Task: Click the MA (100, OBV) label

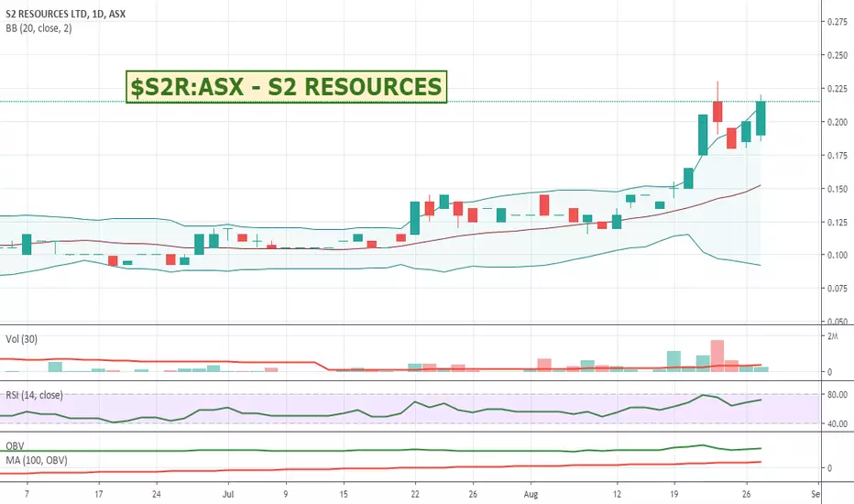Action: click(x=37, y=460)
